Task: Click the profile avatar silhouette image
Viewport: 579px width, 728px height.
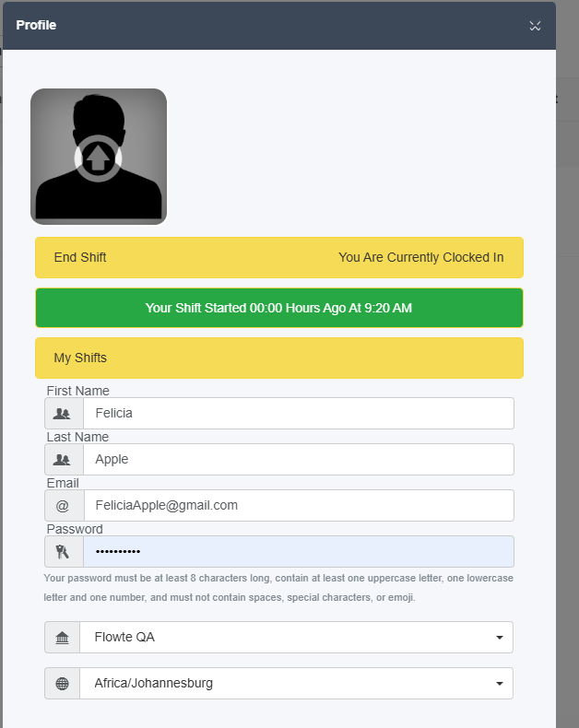Action: 99,157
